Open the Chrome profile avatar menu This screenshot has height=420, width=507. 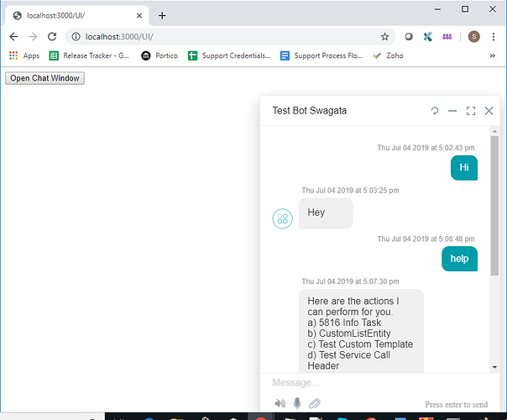click(473, 37)
